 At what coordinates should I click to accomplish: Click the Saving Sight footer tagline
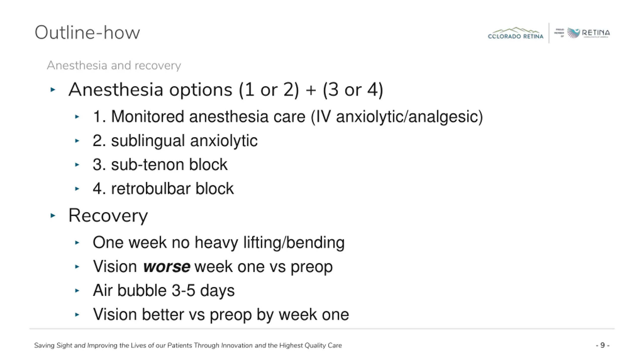(188, 345)
